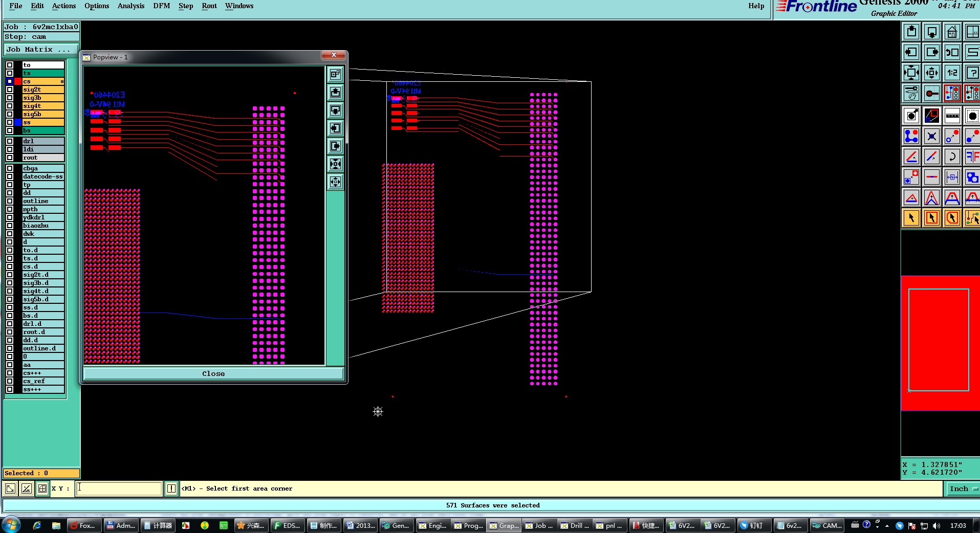Select the plain arrow pointer selection tool
The image size is (980, 533).
click(x=911, y=218)
